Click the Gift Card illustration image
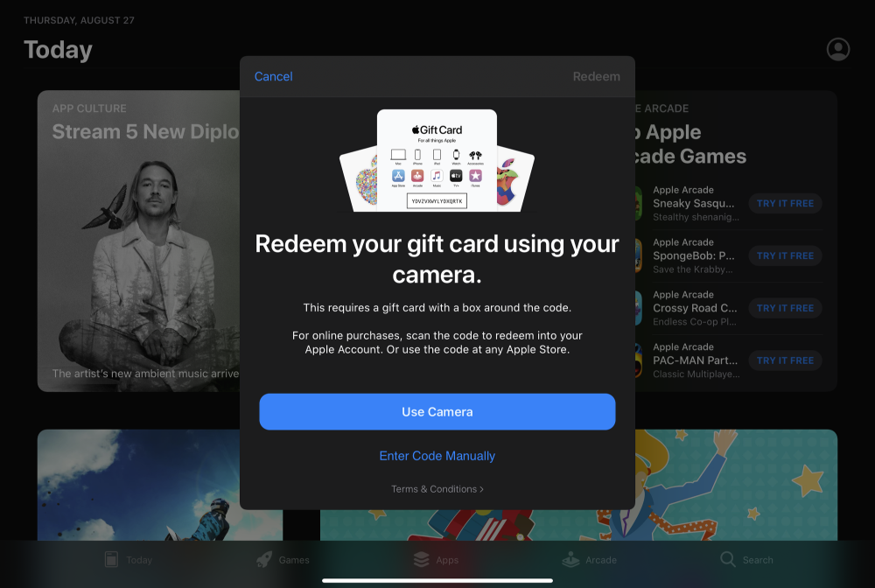Screen dimensions: 875x588 [437, 161]
